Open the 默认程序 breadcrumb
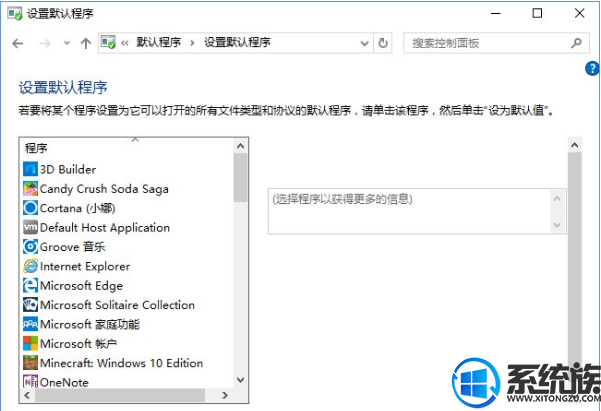601x411 pixels. tap(159, 42)
